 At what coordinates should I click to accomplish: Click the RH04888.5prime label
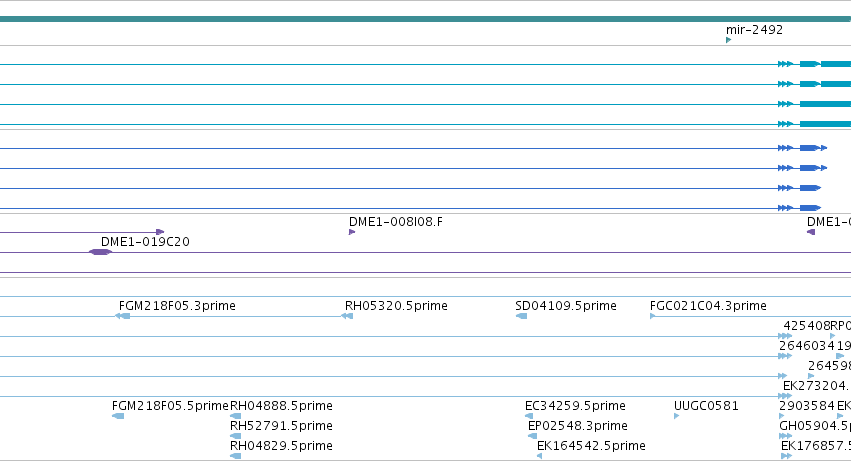[x=281, y=406]
